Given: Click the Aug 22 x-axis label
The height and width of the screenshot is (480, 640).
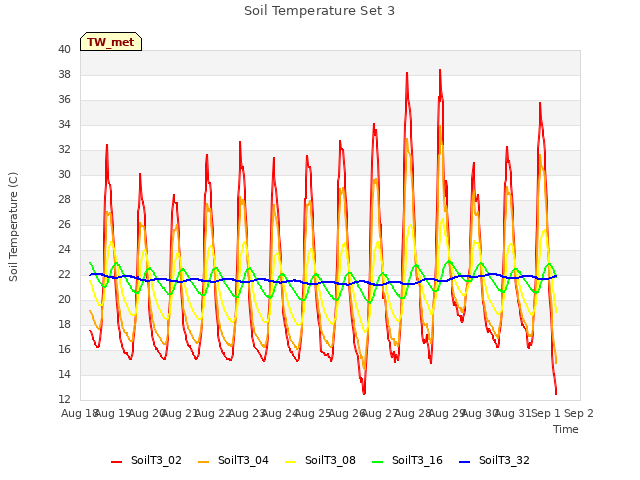Looking at the screenshot, I should pyautogui.click(x=213, y=413).
